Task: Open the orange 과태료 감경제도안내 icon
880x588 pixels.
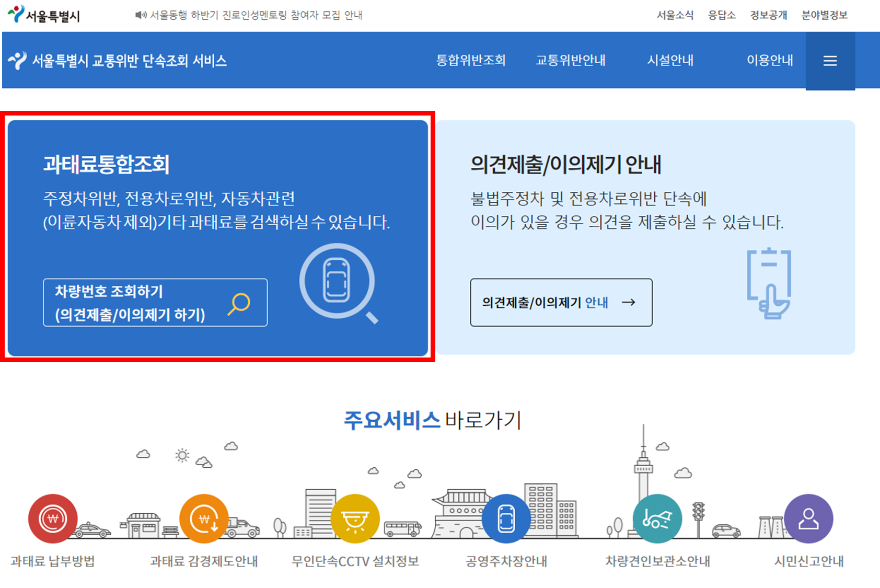Action: [204, 519]
